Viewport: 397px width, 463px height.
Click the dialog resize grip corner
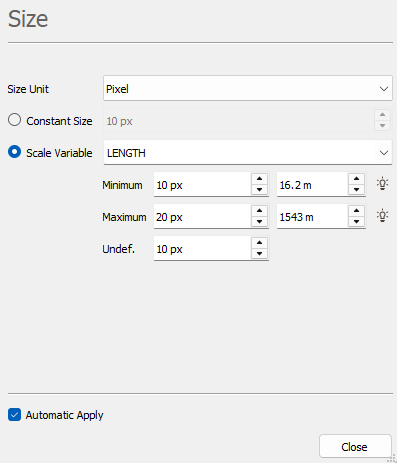[392, 458]
